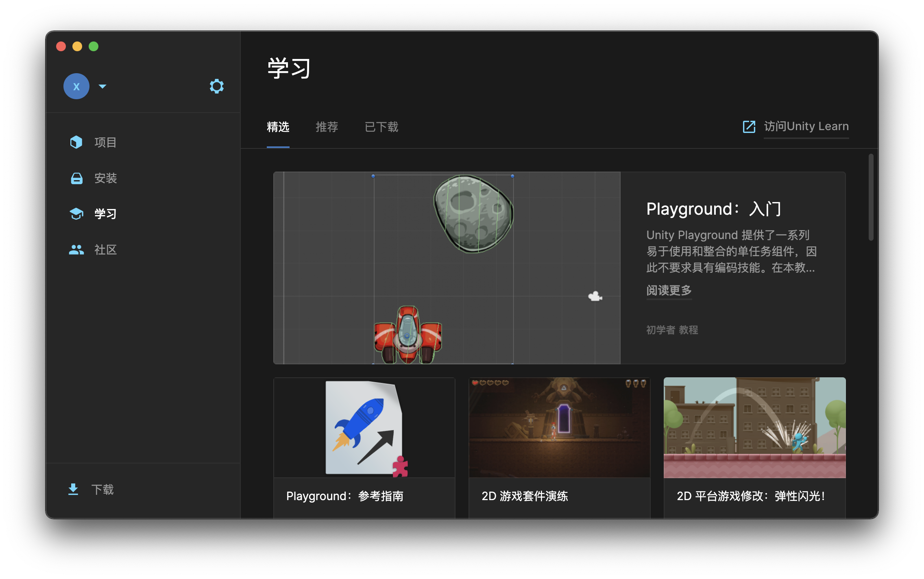Click the download arrow icon
Image resolution: width=924 pixels, height=579 pixels.
73,489
